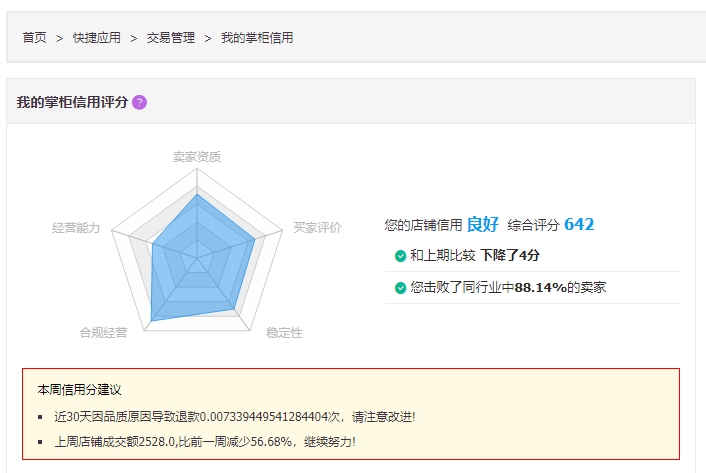The image size is (706, 473).
Task: Click the 综合评分 642 score value
Action: click(x=579, y=224)
